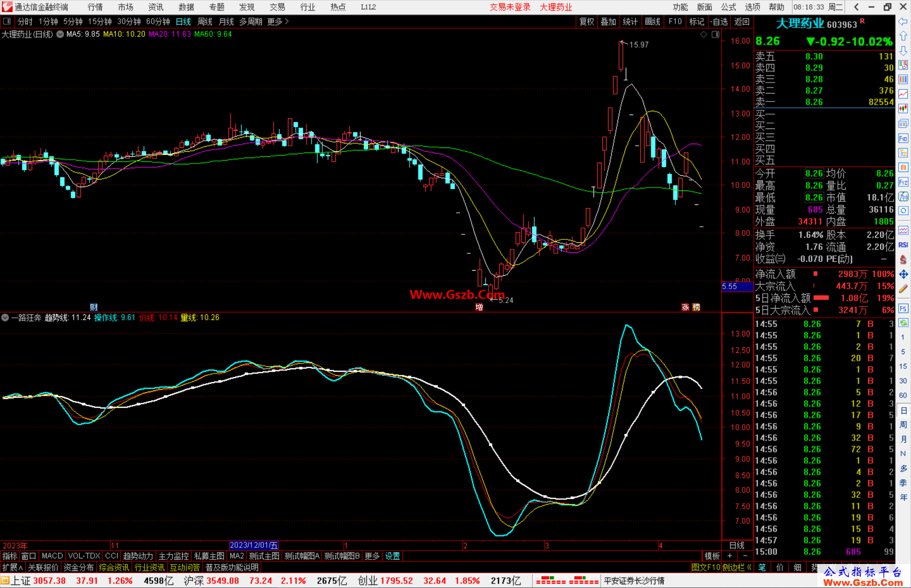Open the line chart sidebar icon

[x=903, y=94]
